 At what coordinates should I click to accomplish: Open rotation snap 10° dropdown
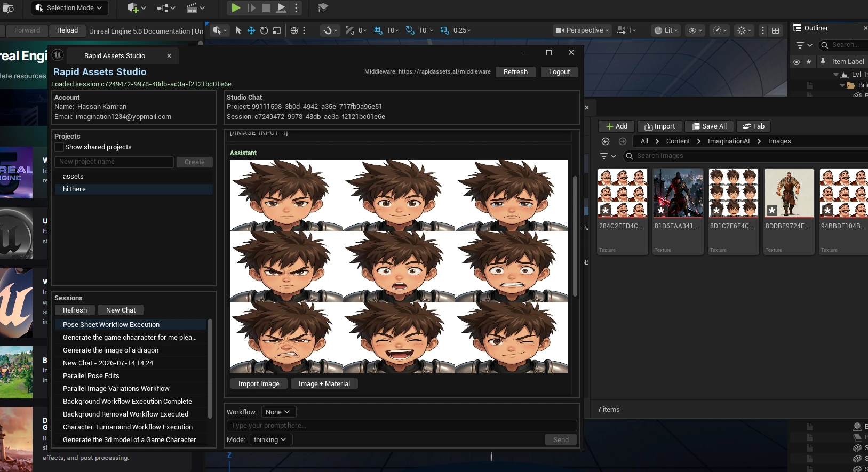(x=426, y=30)
